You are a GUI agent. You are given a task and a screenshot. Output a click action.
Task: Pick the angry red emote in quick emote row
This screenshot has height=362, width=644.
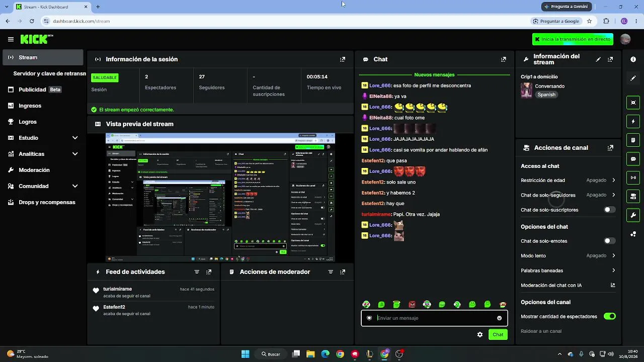click(x=412, y=305)
